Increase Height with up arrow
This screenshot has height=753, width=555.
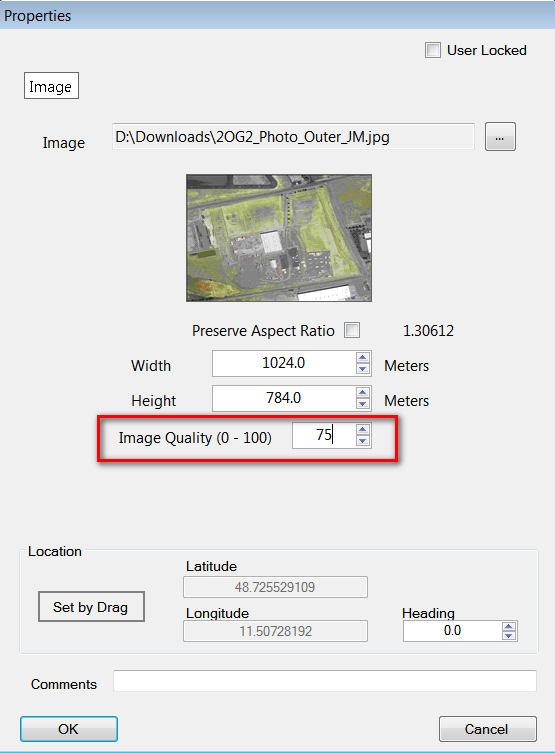point(363,392)
